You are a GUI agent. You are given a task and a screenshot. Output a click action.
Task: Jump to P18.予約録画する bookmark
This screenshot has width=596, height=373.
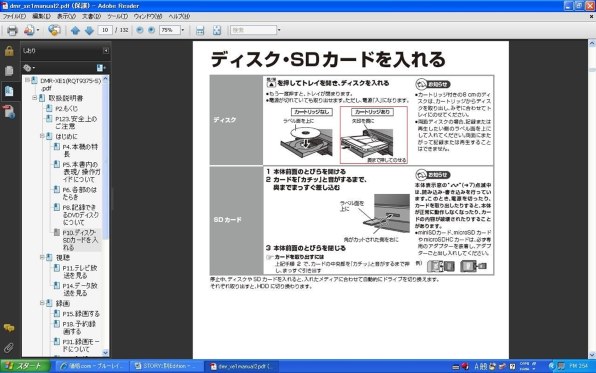79,328
